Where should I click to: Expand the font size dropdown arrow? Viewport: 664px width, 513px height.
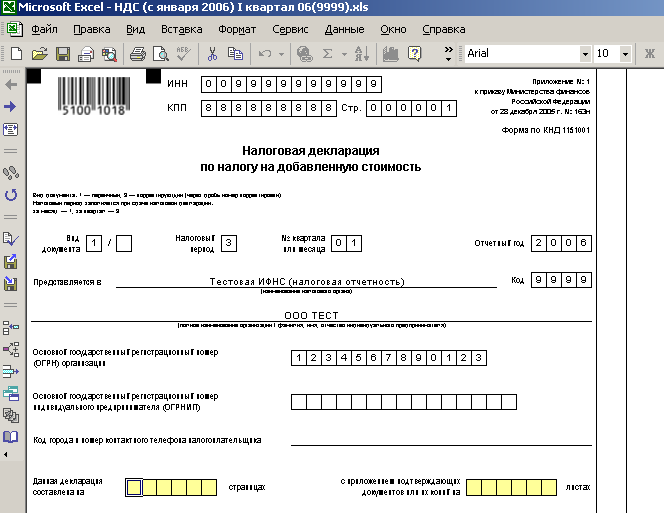pyautogui.click(x=625, y=54)
